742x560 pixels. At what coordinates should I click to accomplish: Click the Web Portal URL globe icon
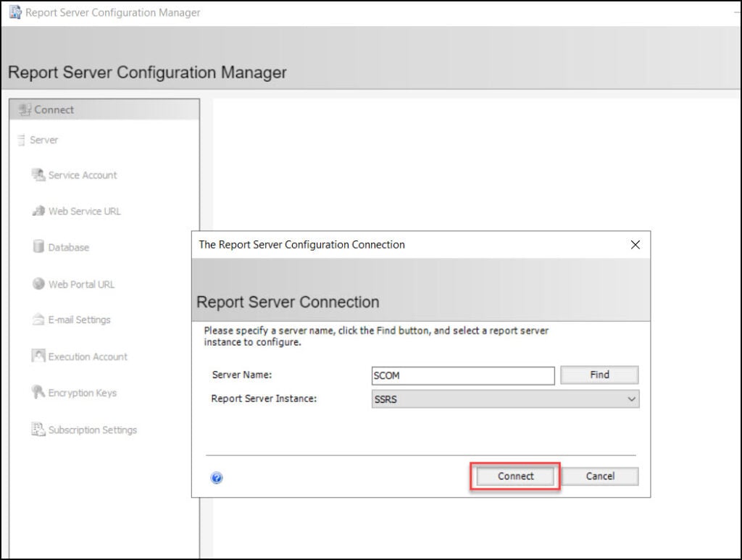pyautogui.click(x=38, y=284)
